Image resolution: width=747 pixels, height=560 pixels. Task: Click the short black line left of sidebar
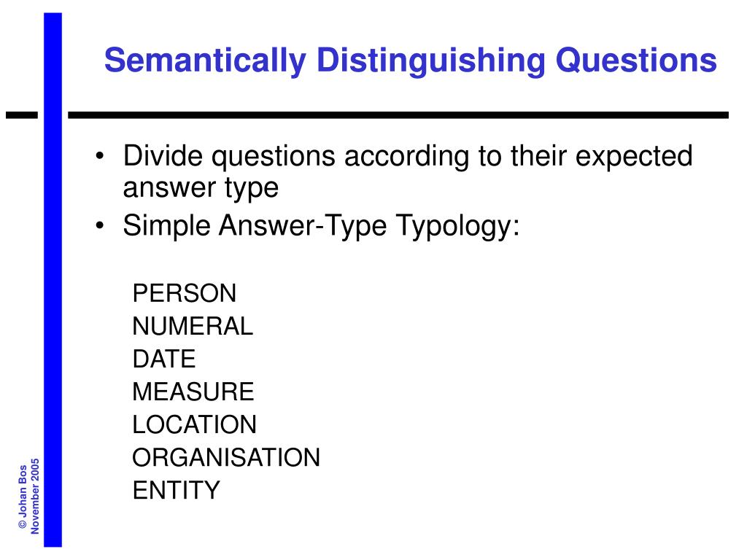point(21,115)
